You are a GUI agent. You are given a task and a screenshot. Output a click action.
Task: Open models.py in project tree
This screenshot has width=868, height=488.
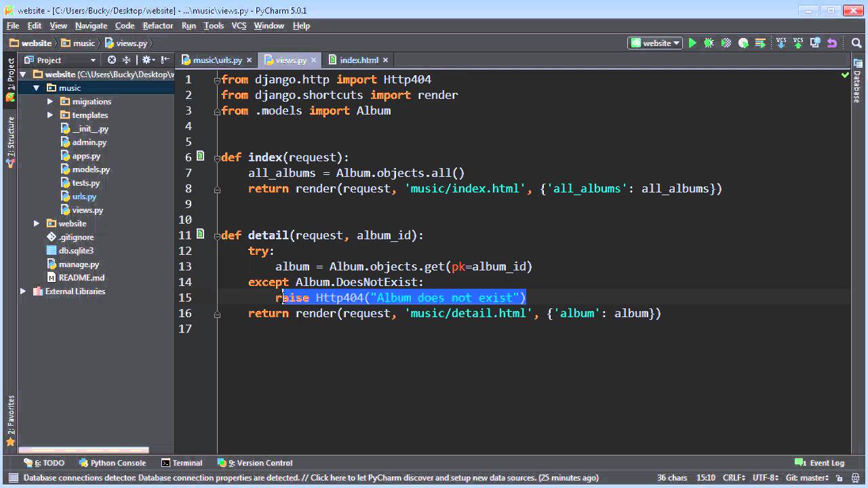click(x=91, y=169)
